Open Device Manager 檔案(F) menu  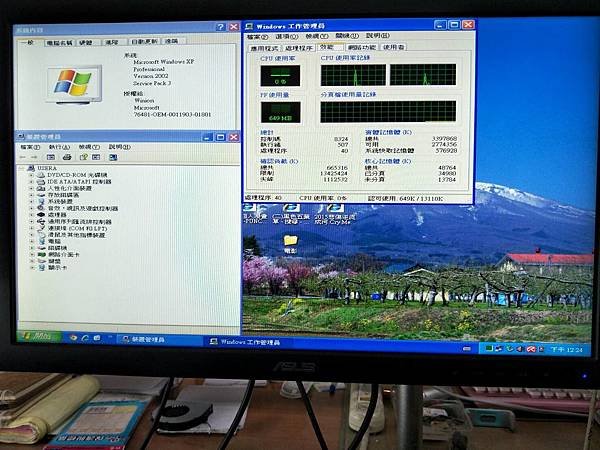tap(30, 147)
